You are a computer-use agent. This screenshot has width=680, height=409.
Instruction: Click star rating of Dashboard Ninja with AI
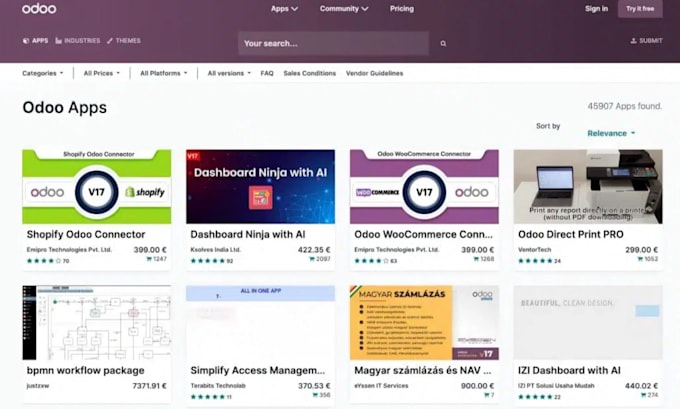point(208,261)
